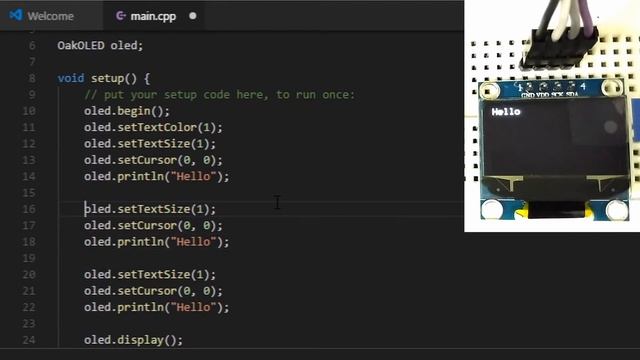Click the VS Code icon on Welcome tab
Viewport: 640px width, 360px height.
point(16,15)
